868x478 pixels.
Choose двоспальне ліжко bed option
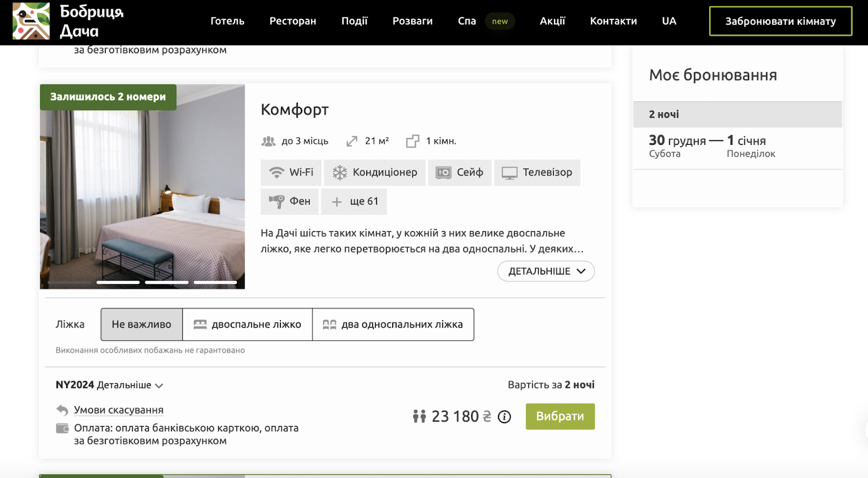point(247,324)
